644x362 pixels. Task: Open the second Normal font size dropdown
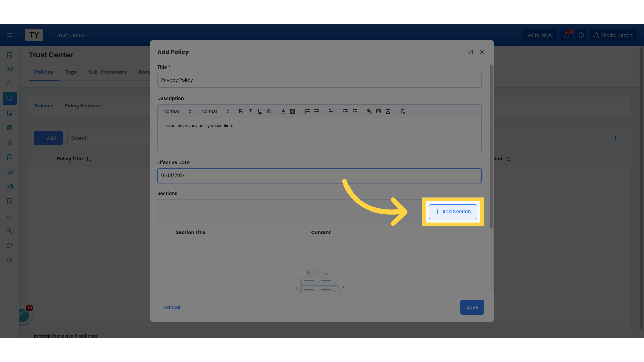(x=215, y=111)
